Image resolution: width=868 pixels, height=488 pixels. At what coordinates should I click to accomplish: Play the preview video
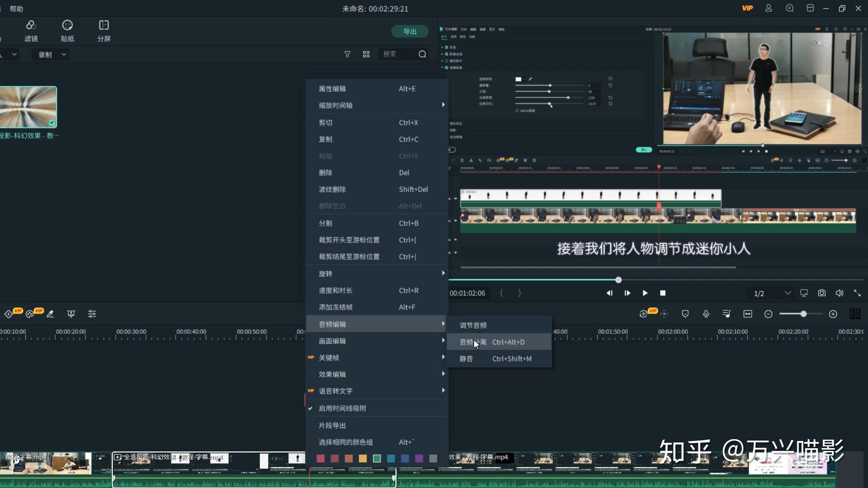(645, 293)
